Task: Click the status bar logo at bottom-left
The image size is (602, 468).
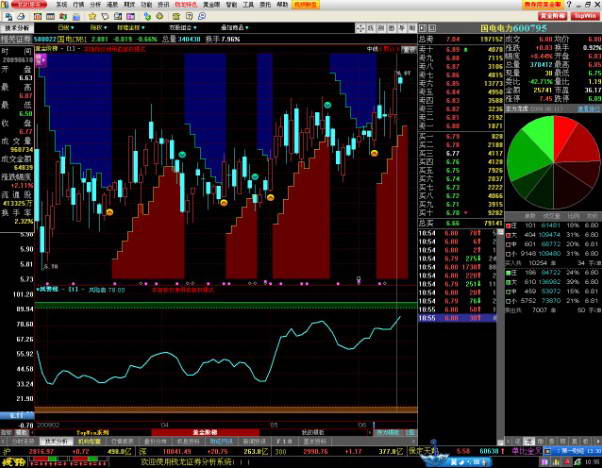Action: [x=12, y=462]
